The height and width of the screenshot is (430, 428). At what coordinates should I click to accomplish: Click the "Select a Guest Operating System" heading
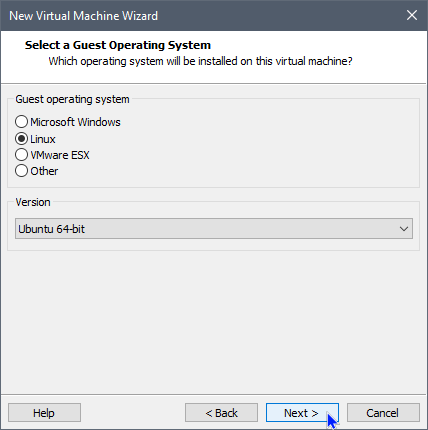(118, 45)
